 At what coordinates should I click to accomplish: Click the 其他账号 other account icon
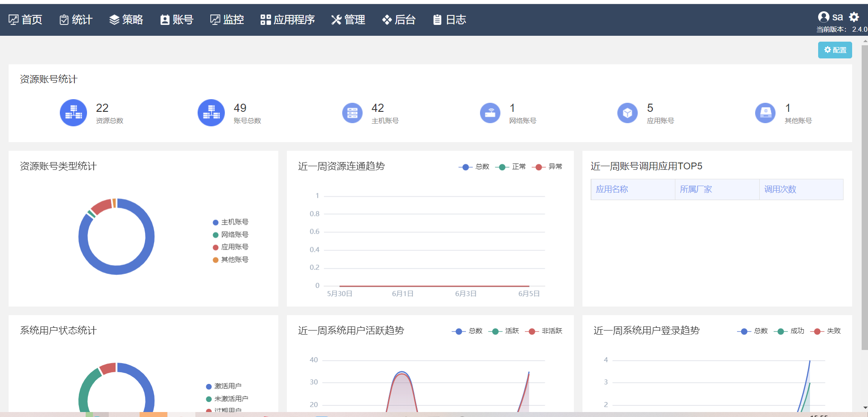[x=766, y=113]
